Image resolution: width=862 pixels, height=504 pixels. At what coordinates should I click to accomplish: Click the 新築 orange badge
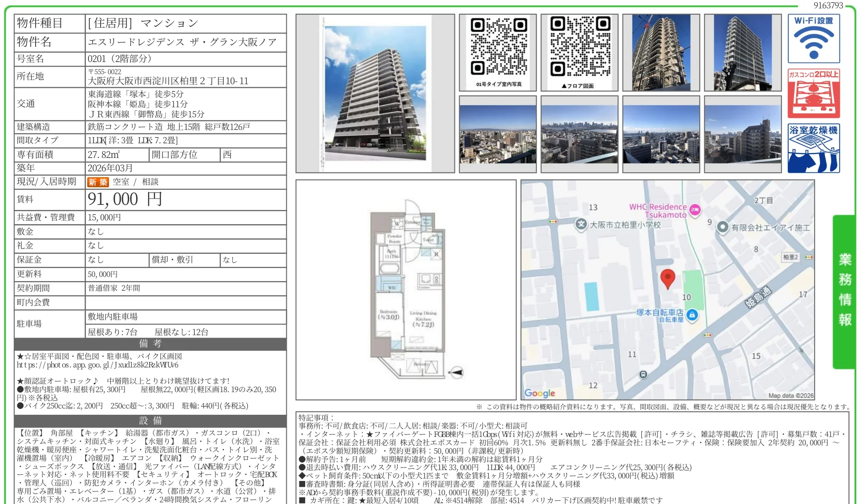(98, 182)
